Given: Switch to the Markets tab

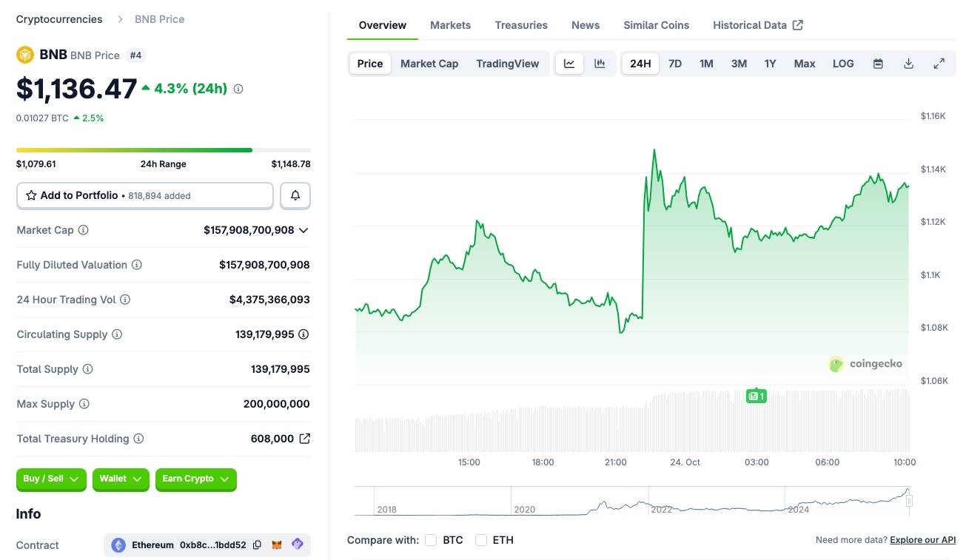Looking at the screenshot, I should point(450,24).
